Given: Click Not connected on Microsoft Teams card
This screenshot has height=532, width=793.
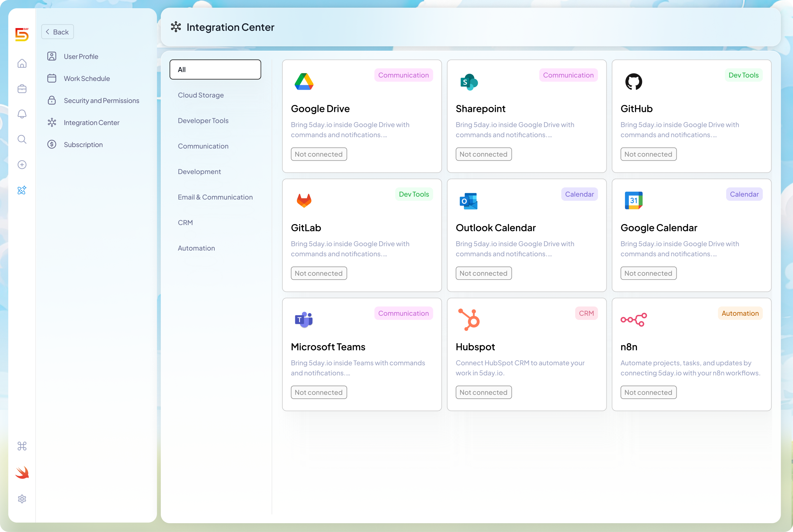Looking at the screenshot, I should pyautogui.click(x=319, y=392).
